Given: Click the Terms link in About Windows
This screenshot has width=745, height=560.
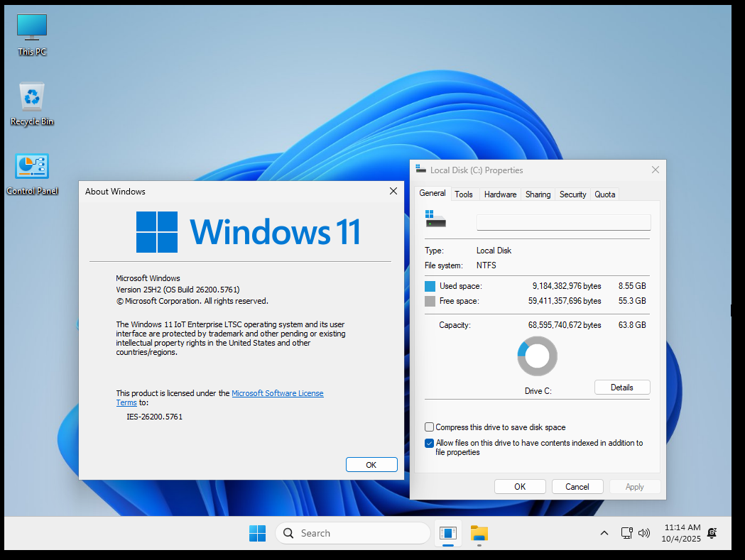Looking at the screenshot, I should (126, 402).
